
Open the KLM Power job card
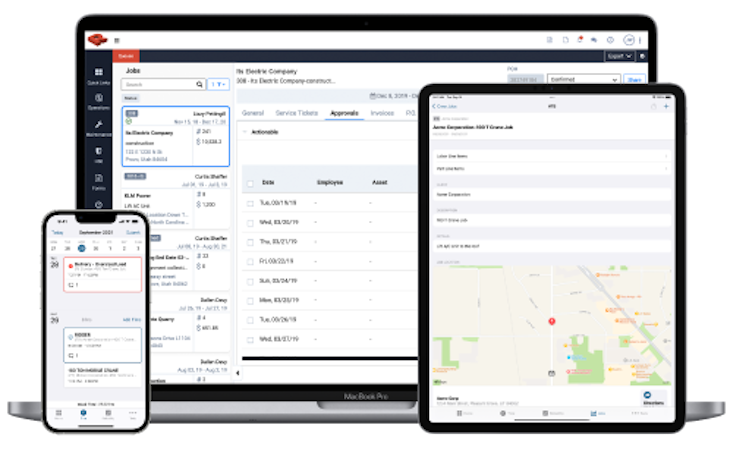[176, 199]
